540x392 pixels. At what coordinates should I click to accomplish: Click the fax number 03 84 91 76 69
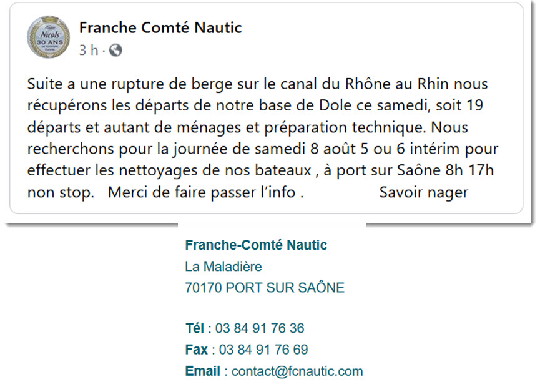263,350
